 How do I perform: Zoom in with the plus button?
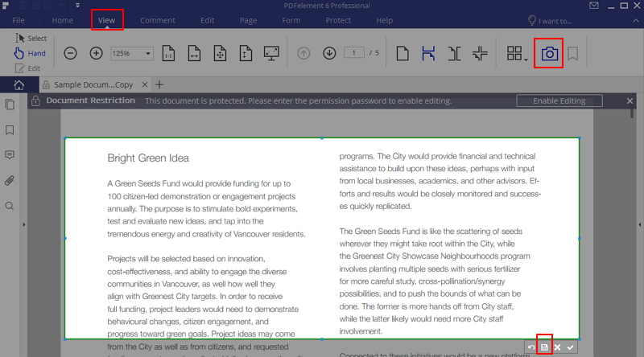(96, 53)
